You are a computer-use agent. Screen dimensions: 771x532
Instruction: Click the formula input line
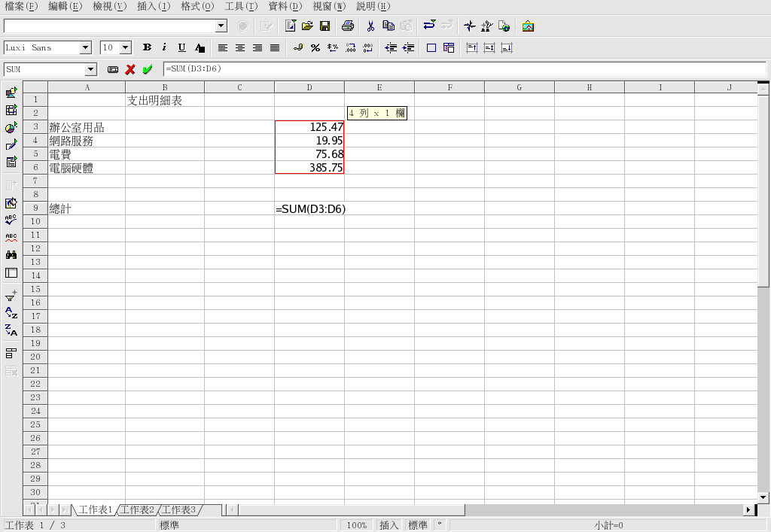pyautogui.click(x=452, y=69)
